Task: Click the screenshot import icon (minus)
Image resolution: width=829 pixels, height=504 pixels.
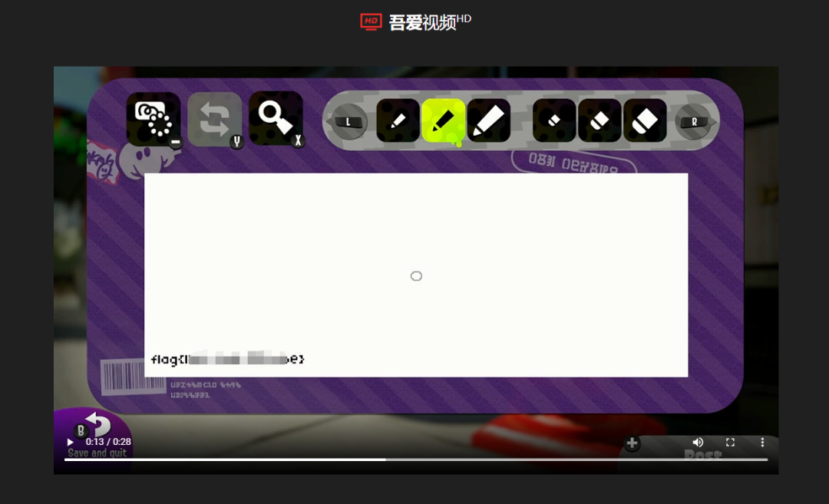Action: [154, 120]
